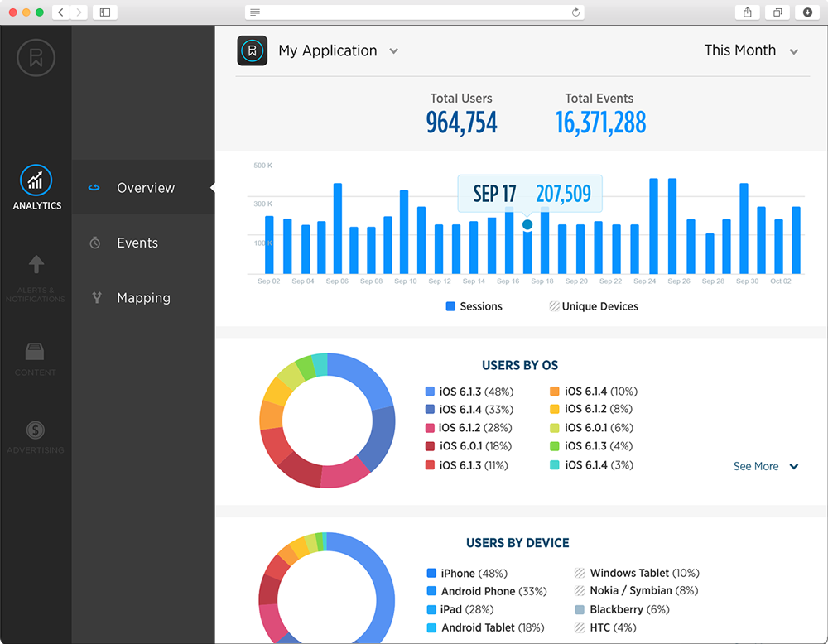Toggle the Windows Tablet legend entry
828x644 pixels.
(637, 573)
